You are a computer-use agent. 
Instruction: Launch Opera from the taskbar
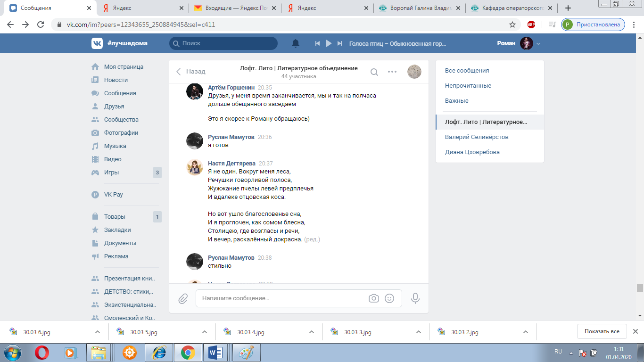tap(41, 353)
